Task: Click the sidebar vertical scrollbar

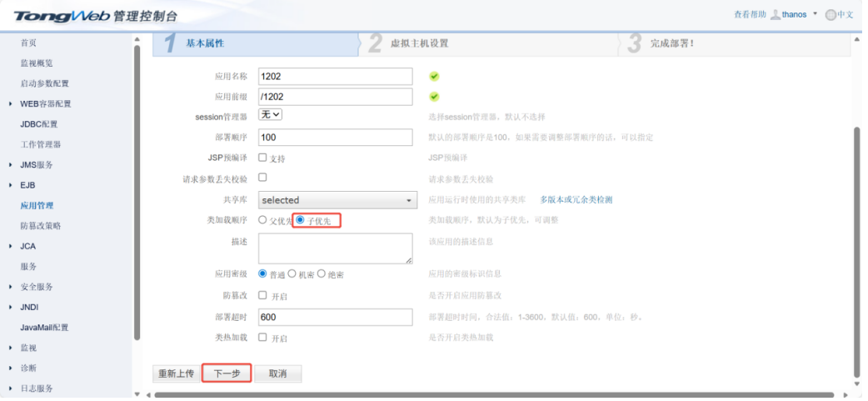Action: coord(137,192)
